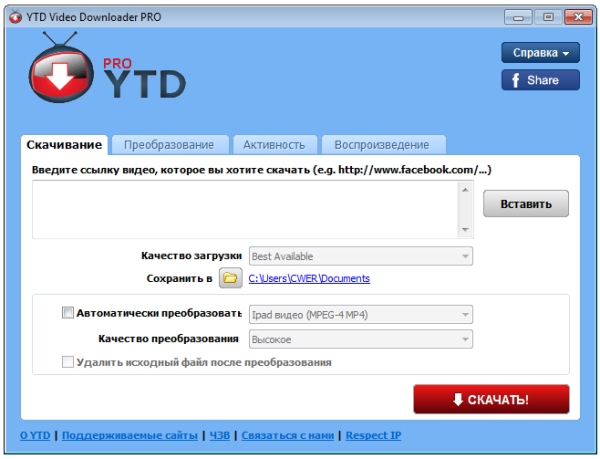The height and width of the screenshot is (459, 600).
Task: Maximize the YTD Video Downloader window
Action: (548, 17)
